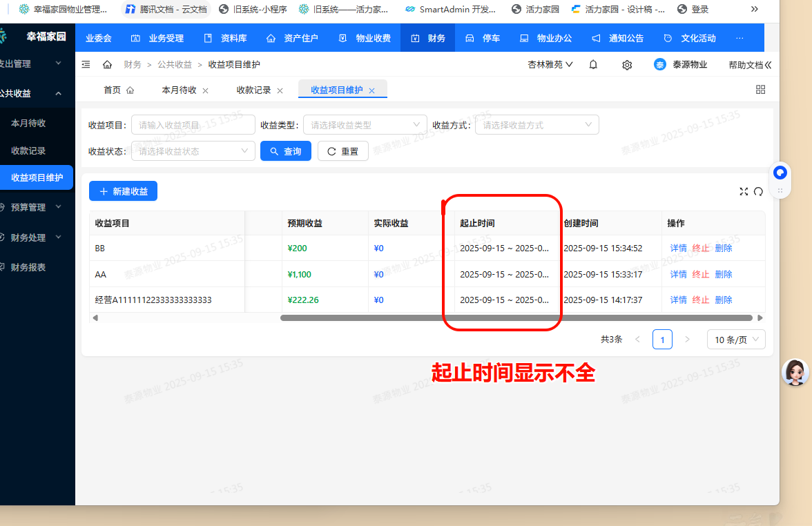Click the 收益项目 search input field
Screen dimensions: 812x526
tap(193, 124)
